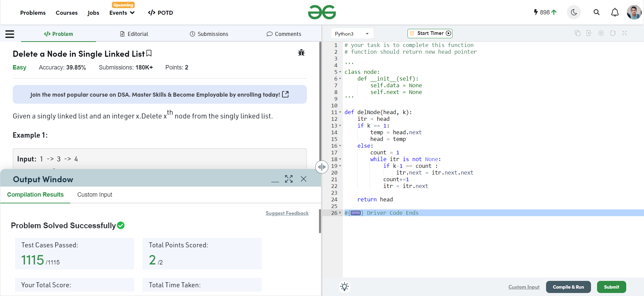Click line number 17 in the gutter
This screenshot has height=296, width=644.
334,152
